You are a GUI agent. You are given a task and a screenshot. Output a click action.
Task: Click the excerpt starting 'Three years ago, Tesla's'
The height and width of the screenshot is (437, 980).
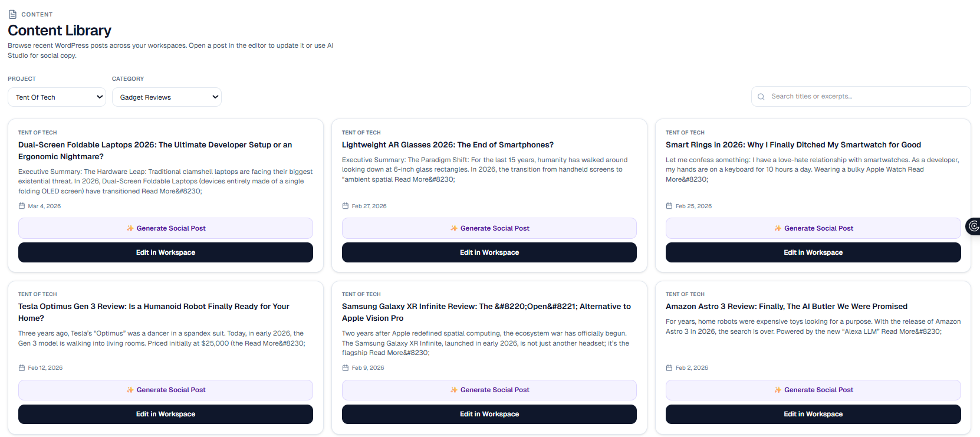(162, 338)
